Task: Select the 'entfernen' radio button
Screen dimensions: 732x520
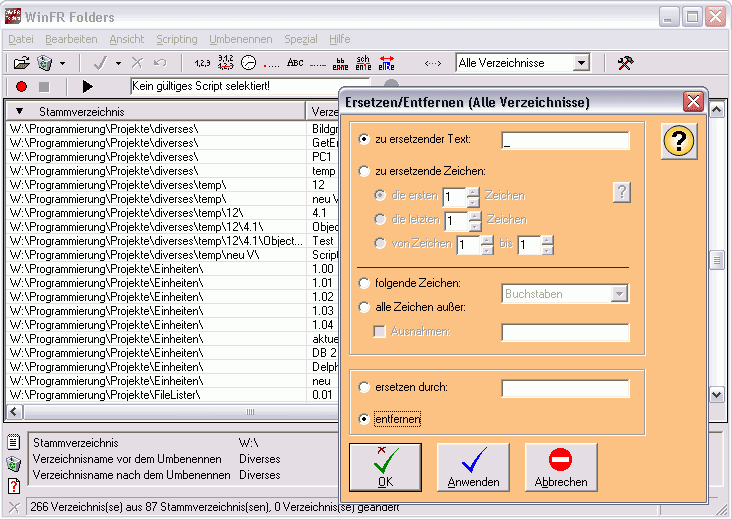Action: [364, 419]
